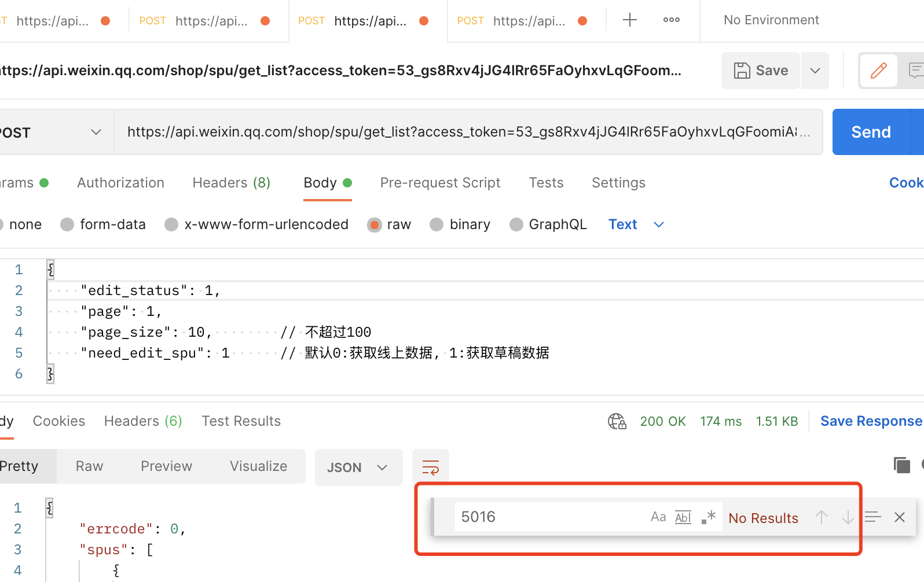Open the Headers (8) request tab

pyautogui.click(x=232, y=183)
